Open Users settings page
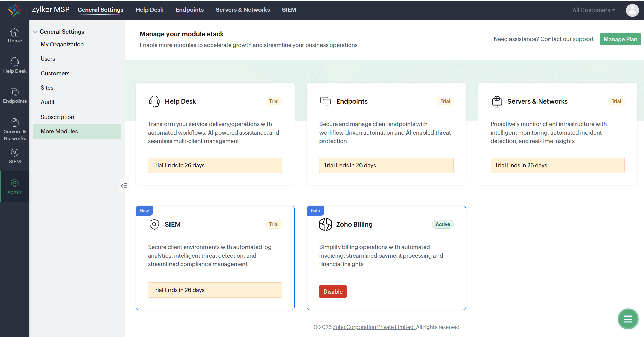Screen dimensions: 644x337 coord(77,59)
